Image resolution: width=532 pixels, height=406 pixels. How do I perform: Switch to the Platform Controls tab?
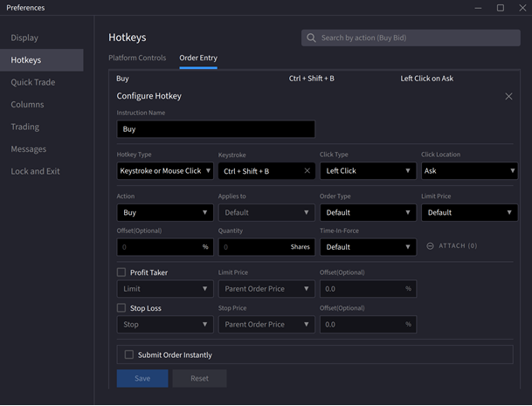tap(137, 58)
